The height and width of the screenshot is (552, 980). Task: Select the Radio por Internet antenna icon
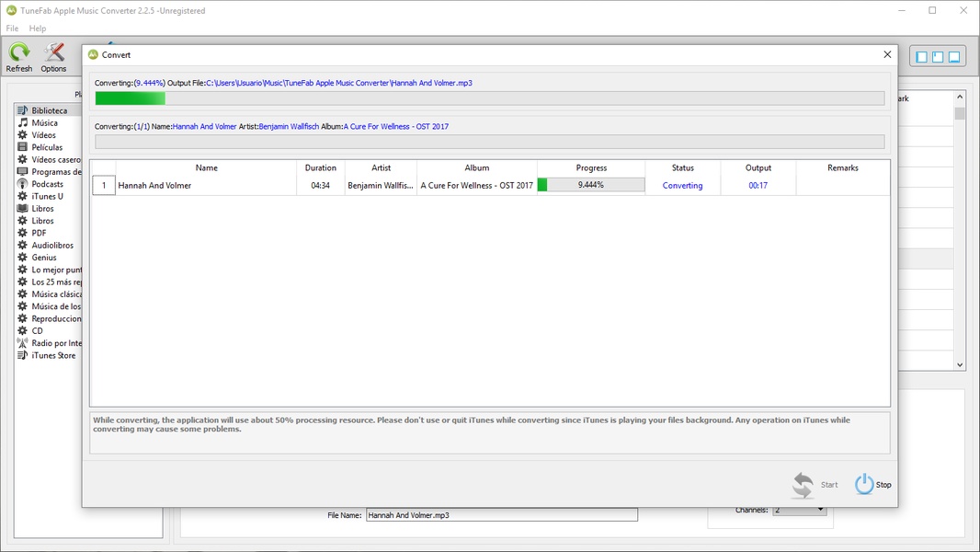click(22, 343)
